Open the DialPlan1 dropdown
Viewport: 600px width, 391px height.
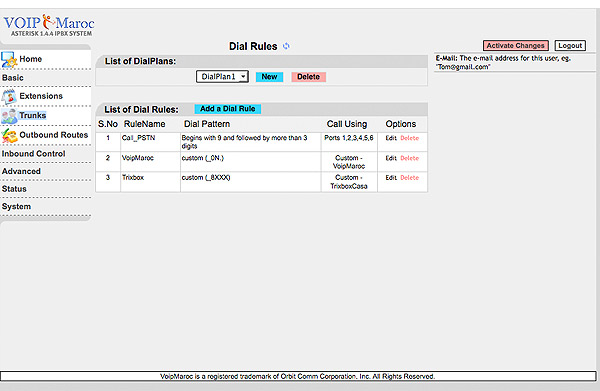click(222, 77)
